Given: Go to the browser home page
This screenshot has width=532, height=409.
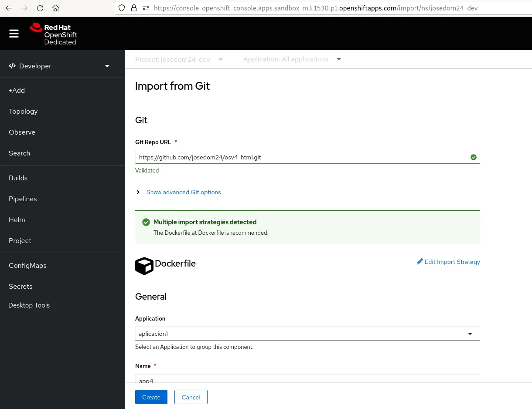Looking at the screenshot, I should point(55,7).
